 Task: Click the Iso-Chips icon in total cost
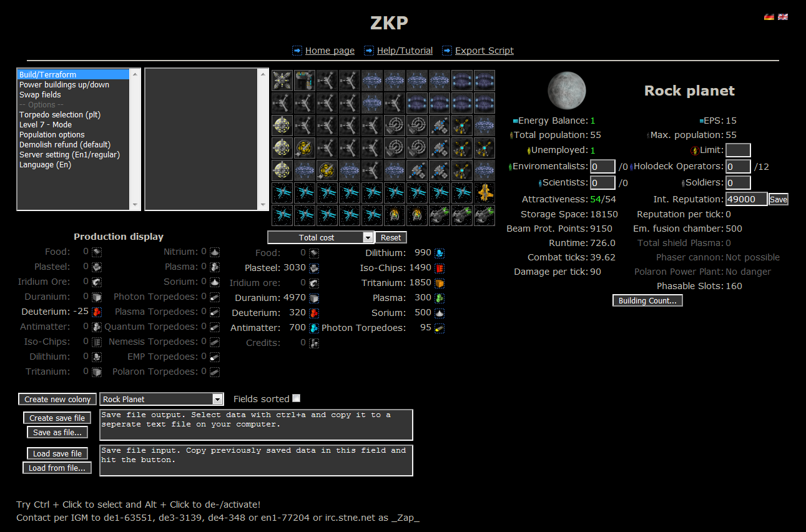pyautogui.click(x=440, y=268)
